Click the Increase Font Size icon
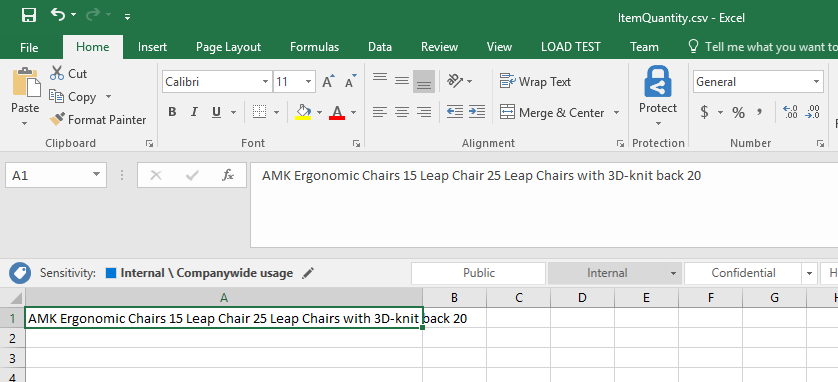The image size is (838, 382). [329, 81]
